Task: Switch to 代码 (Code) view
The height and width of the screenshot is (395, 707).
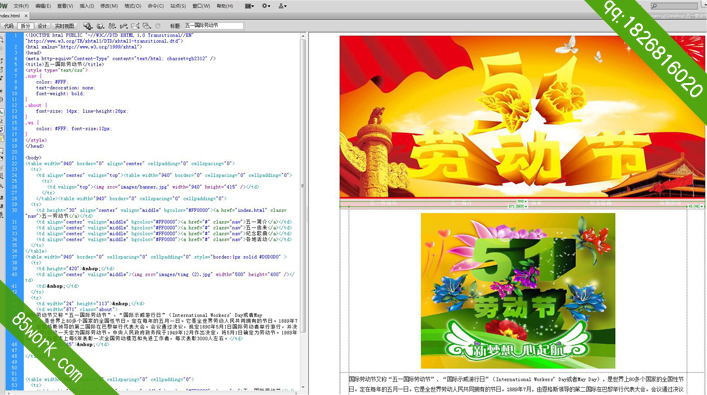Action: (x=9, y=26)
